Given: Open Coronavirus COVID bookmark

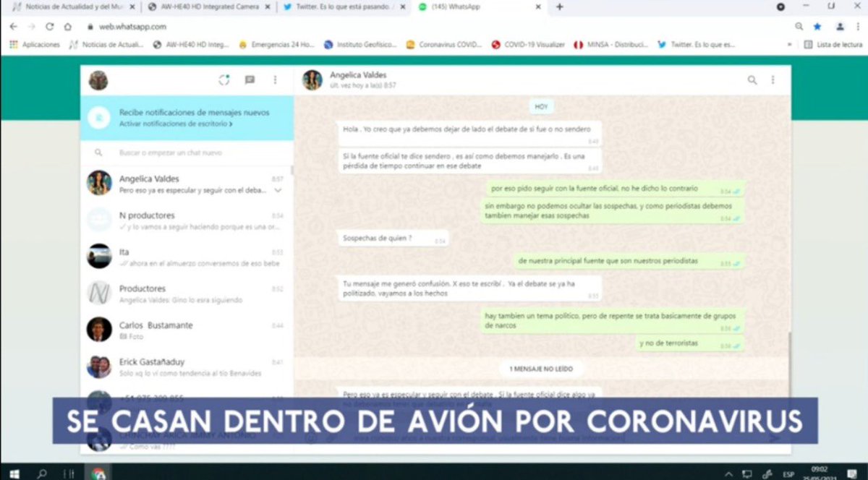Looking at the screenshot, I should point(444,44).
